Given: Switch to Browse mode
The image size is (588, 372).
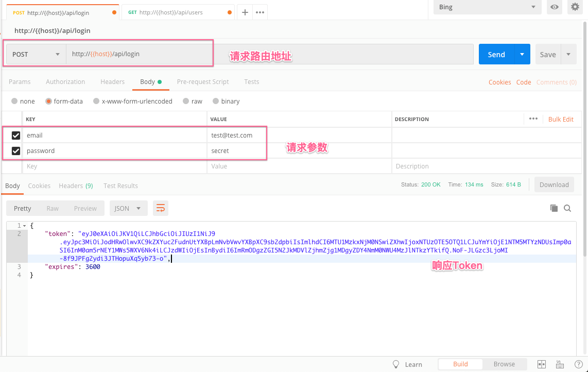Looking at the screenshot, I should 504,364.
